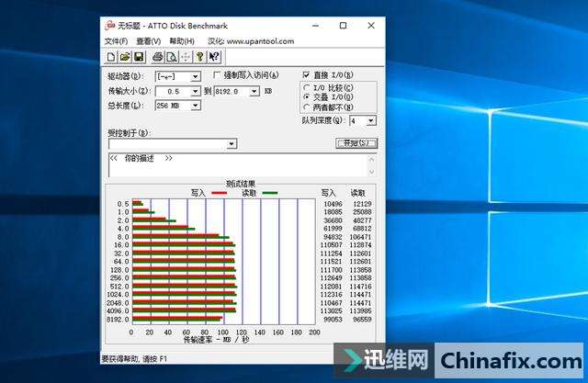
Task: Click the 传输速率 - MB / 秒 axis label
Action: (216, 340)
